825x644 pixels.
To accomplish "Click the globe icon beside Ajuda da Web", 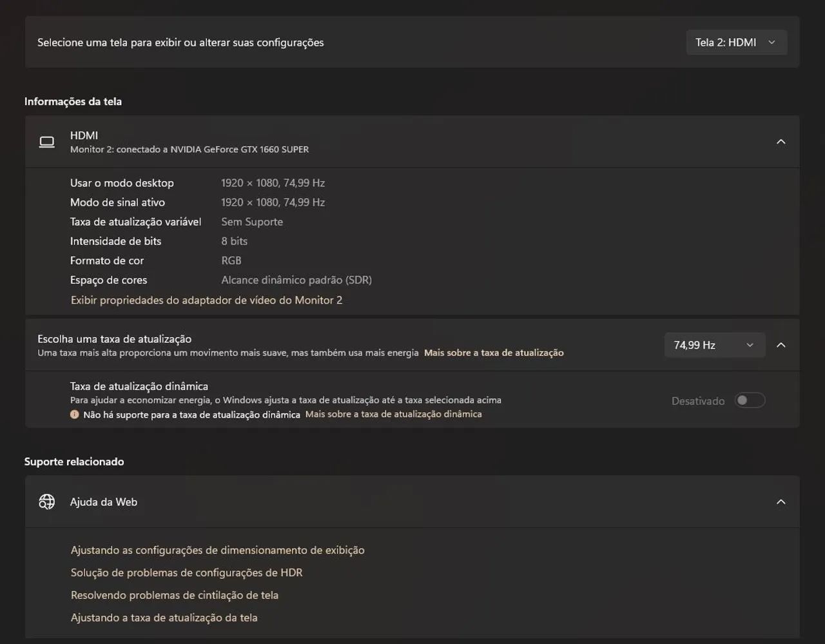I will click(x=47, y=502).
